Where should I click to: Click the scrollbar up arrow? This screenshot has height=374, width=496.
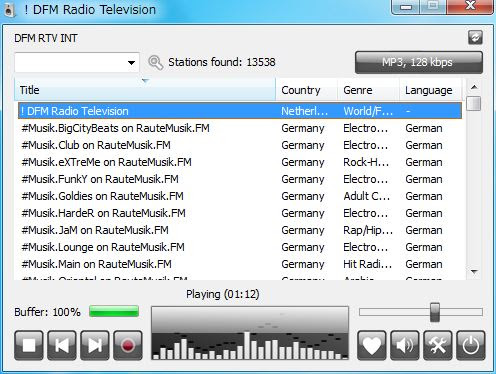tap(474, 87)
